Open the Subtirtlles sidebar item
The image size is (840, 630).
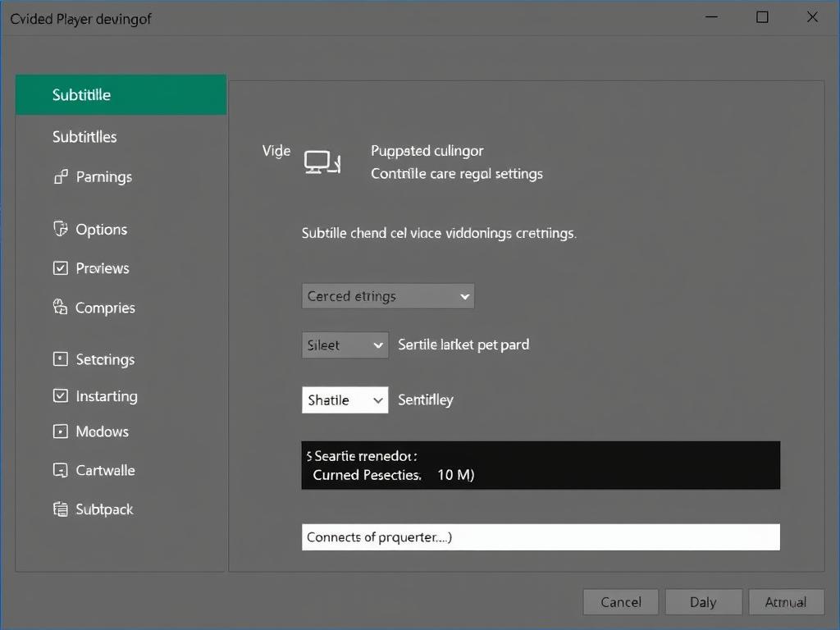point(84,137)
